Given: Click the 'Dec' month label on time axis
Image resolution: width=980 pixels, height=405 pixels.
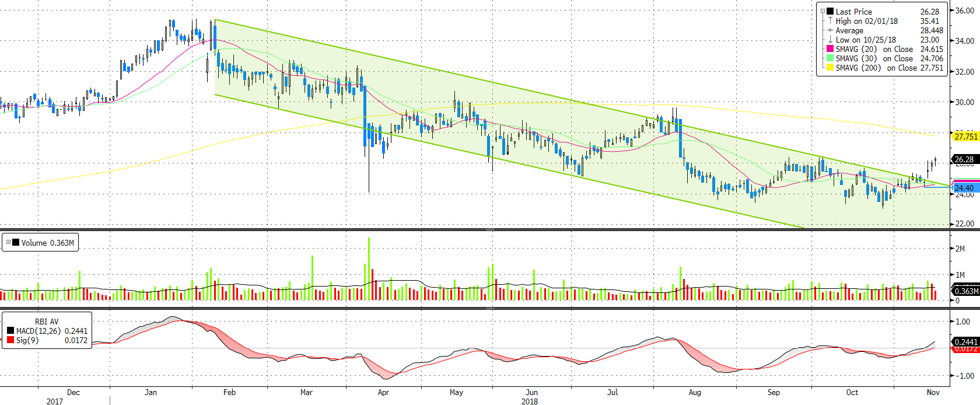Looking at the screenshot, I should click(x=73, y=392).
